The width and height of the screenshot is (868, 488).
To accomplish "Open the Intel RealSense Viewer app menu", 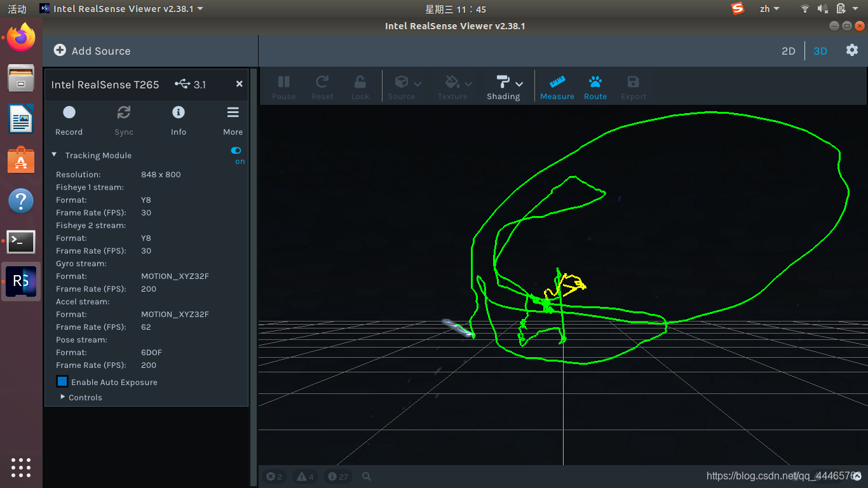I will click(x=121, y=9).
